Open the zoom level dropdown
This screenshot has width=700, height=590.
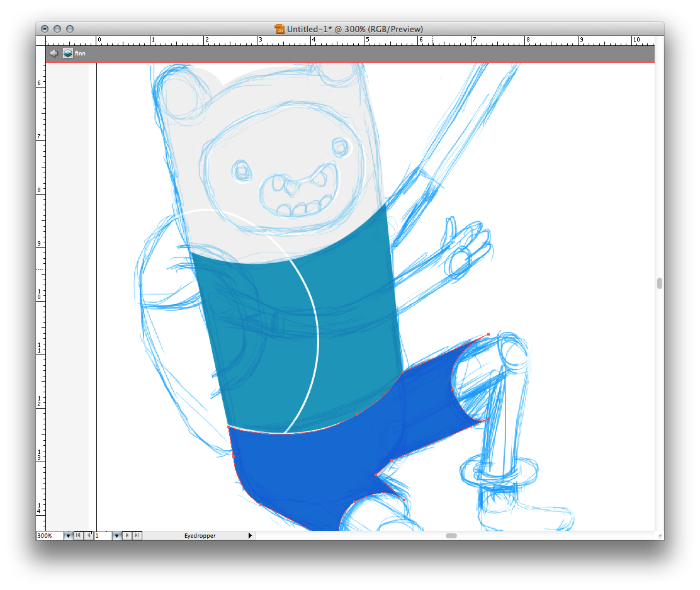tap(68, 536)
